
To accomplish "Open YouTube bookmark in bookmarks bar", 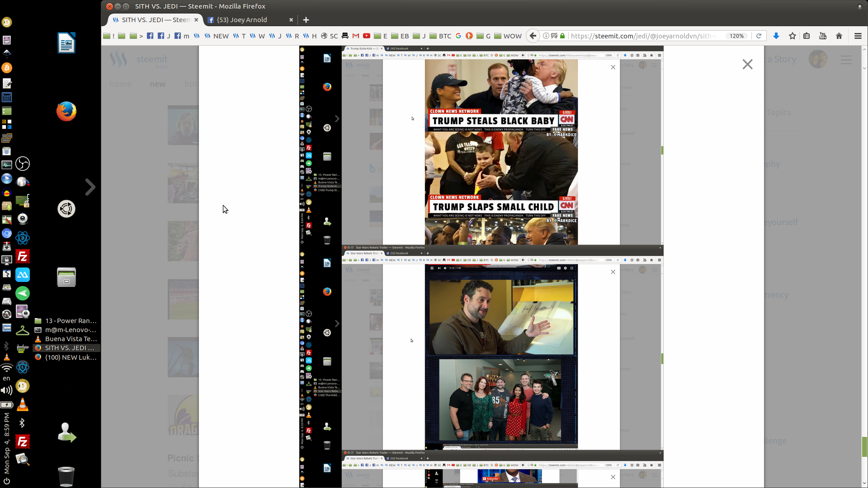I will [x=367, y=36].
